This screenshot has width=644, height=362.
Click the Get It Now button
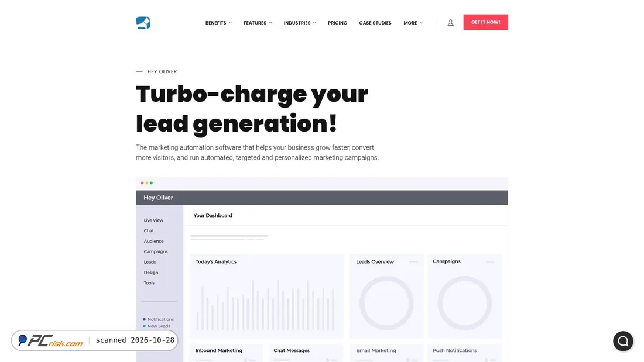pyautogui.click(x=485, y=22)
